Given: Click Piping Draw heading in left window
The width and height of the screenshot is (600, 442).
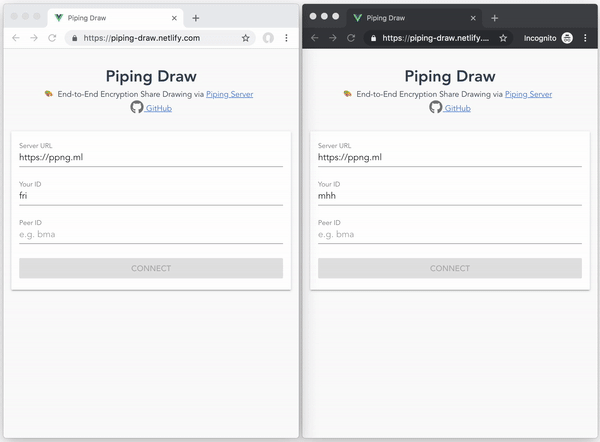Looking at the screenshot, I should coord(151,76).
